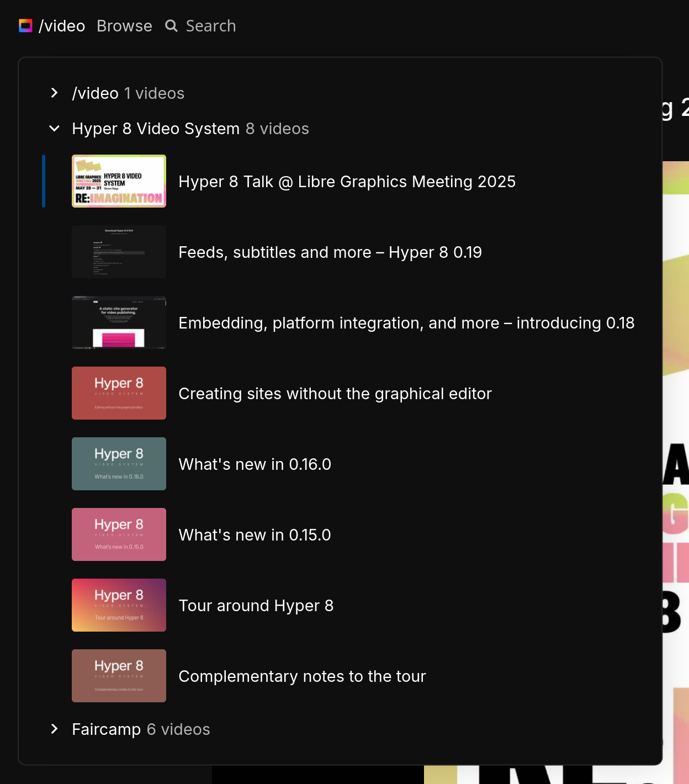Expand the /video section
689x784 pixels.
55,93
